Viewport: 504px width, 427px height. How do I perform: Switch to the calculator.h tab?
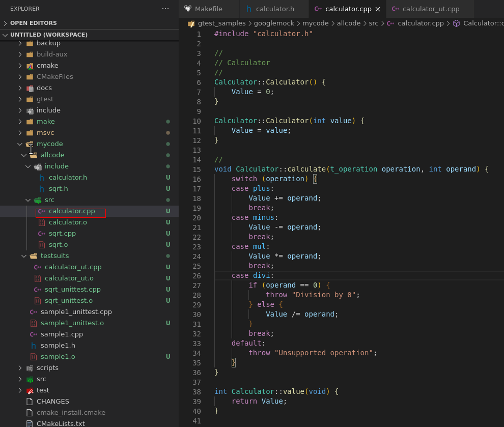pyautogui.click(x=275, y=9)
